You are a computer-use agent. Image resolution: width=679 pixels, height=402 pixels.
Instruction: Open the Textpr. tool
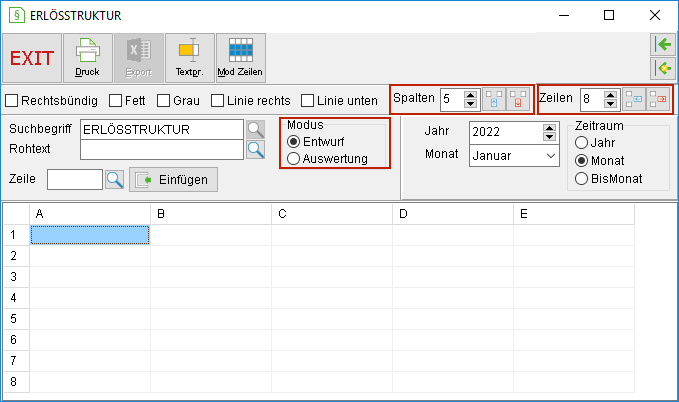pos(190,58)
